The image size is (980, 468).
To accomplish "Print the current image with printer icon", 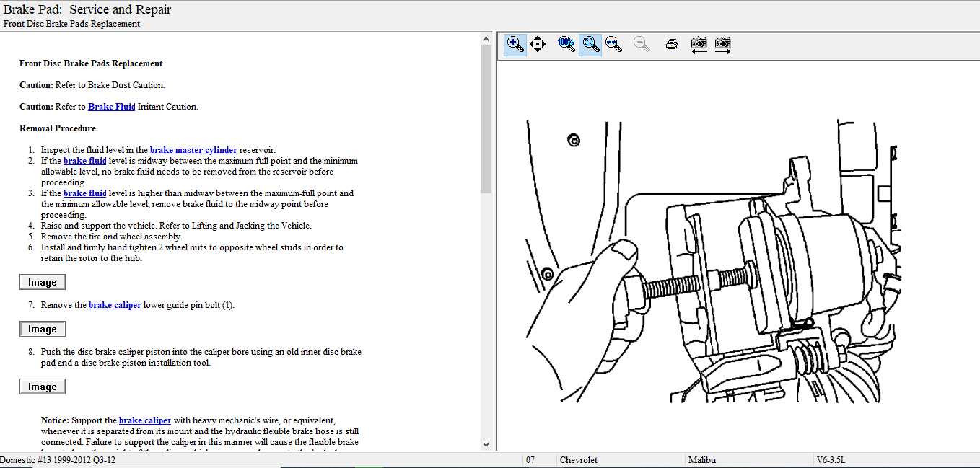I will (671, 44).
